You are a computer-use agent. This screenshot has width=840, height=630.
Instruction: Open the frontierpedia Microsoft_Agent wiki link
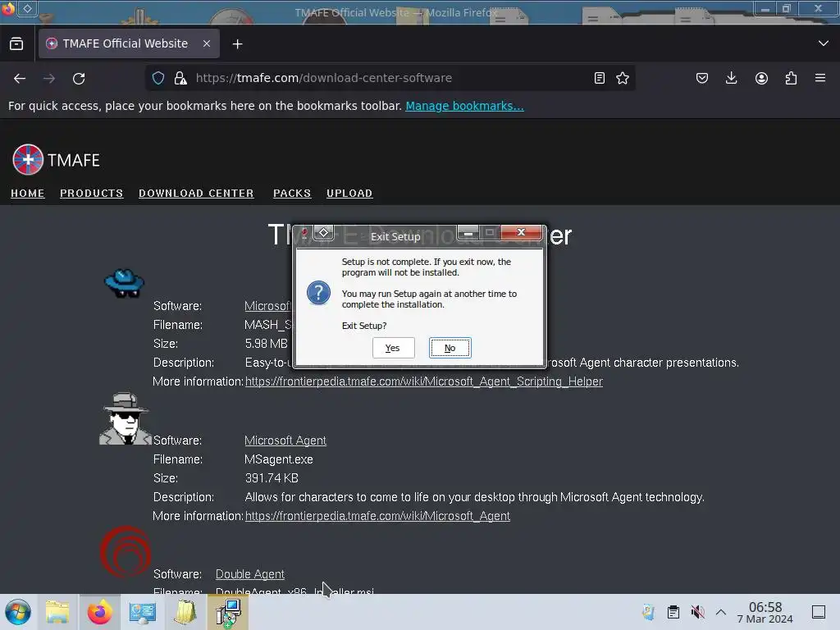pyautogui.click(x=377, y=516)
